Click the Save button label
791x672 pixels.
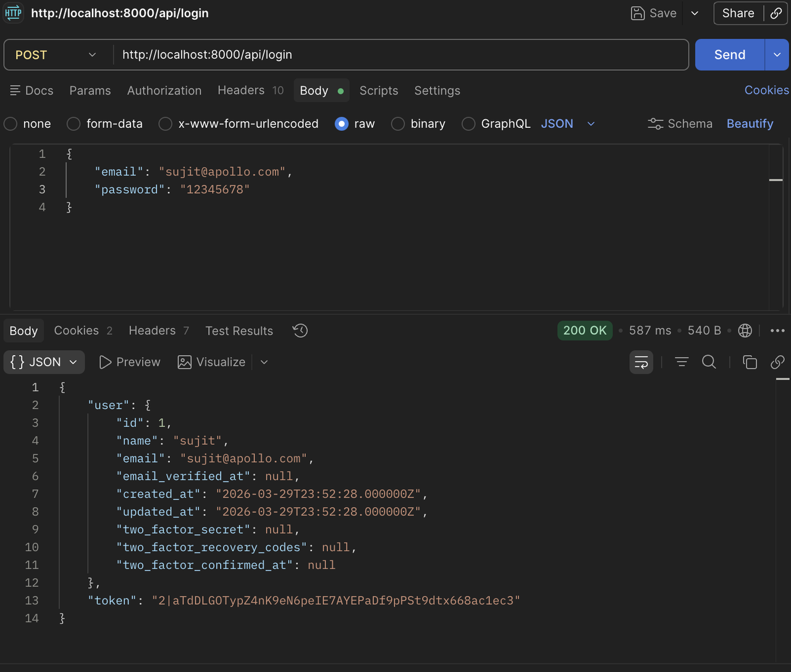click(663, 13)
